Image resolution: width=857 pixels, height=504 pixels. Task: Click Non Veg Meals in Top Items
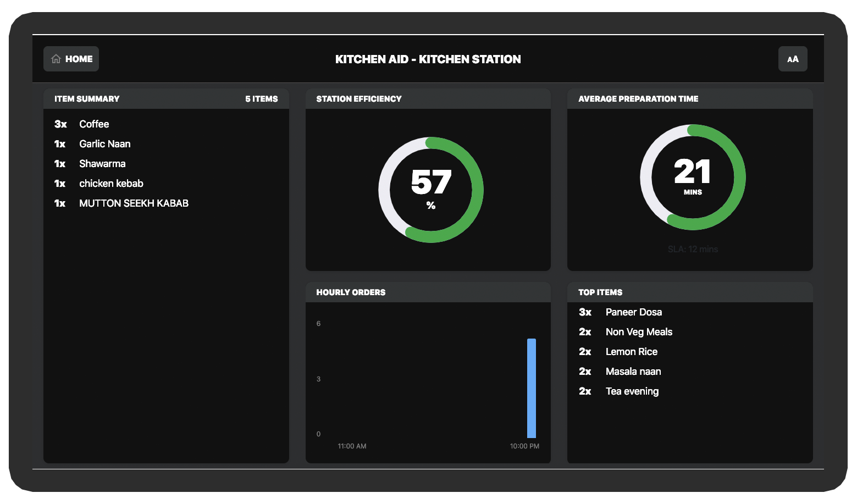(639, 332)
